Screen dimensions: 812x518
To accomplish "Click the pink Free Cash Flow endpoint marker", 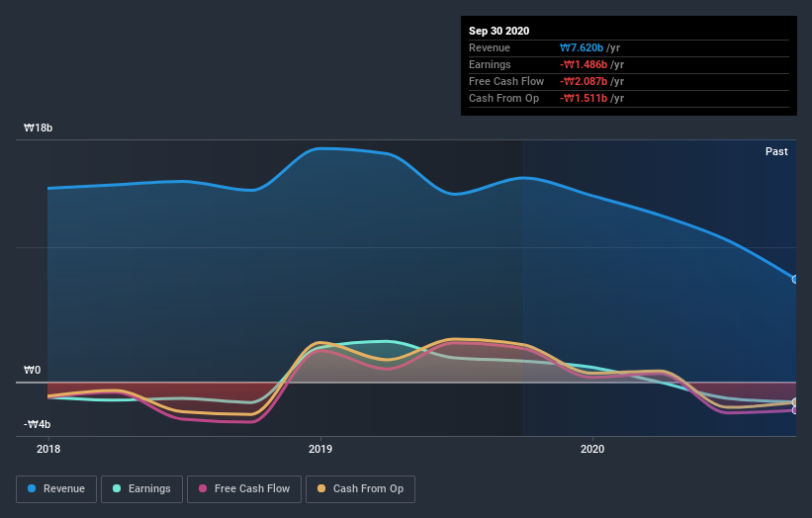I will click(795, 410).
